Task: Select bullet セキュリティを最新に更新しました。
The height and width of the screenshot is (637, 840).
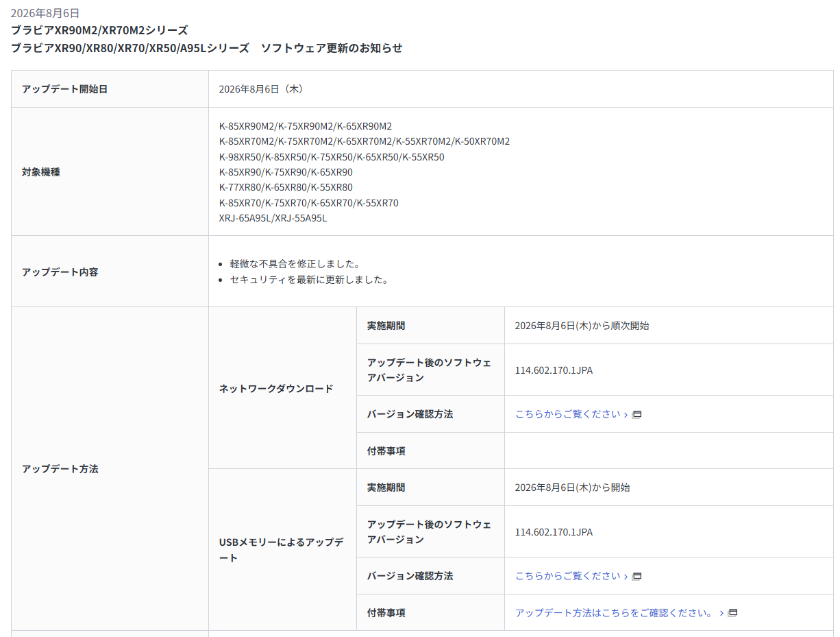Action: [310, 280]
